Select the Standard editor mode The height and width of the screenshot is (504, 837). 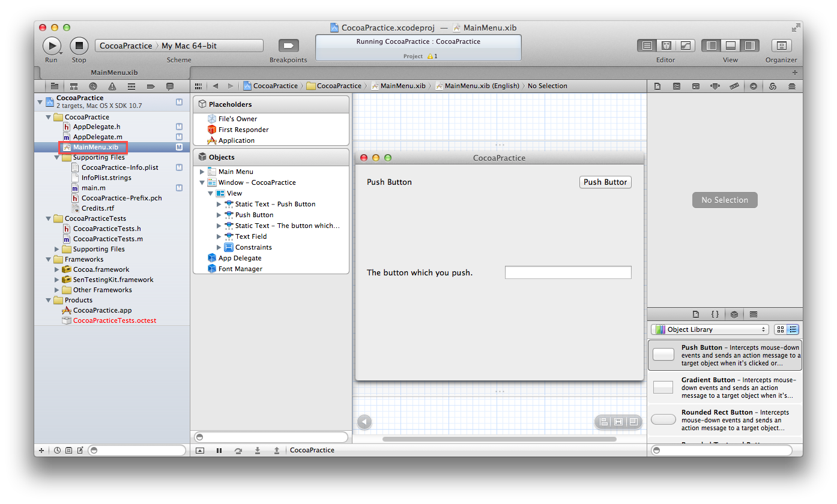tap(647, 46)
